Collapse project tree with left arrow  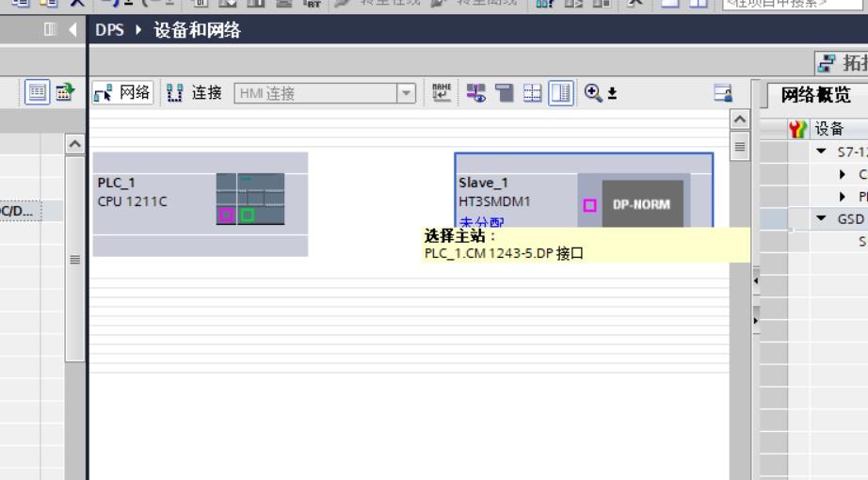click(x=72, y=29)
